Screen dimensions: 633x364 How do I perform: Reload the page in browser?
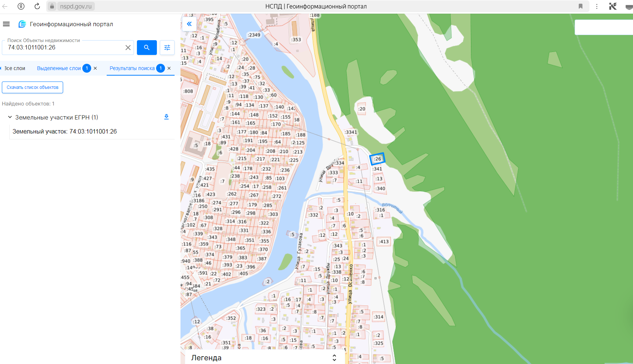(x=37, y=6)
